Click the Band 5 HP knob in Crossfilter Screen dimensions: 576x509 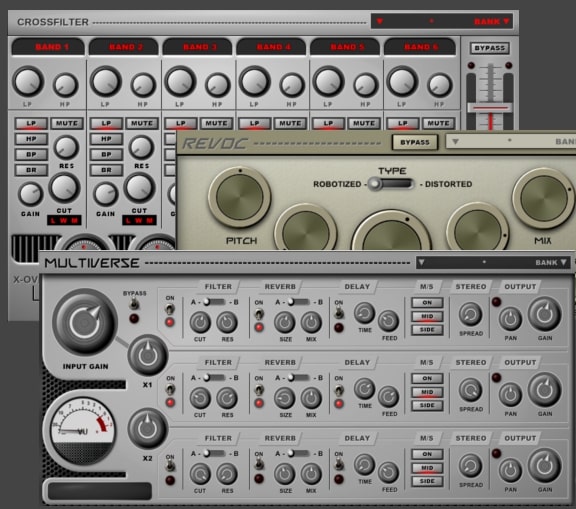click(366, 85)
